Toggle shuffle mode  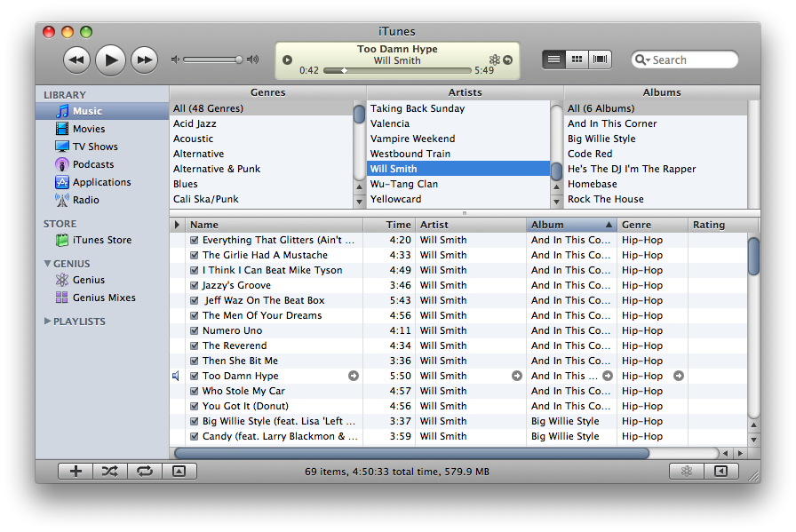pos(109,471)
